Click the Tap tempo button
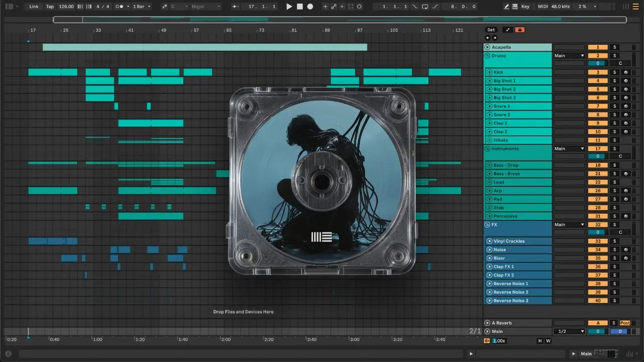 pyautogui.click(x=50, y=7)
